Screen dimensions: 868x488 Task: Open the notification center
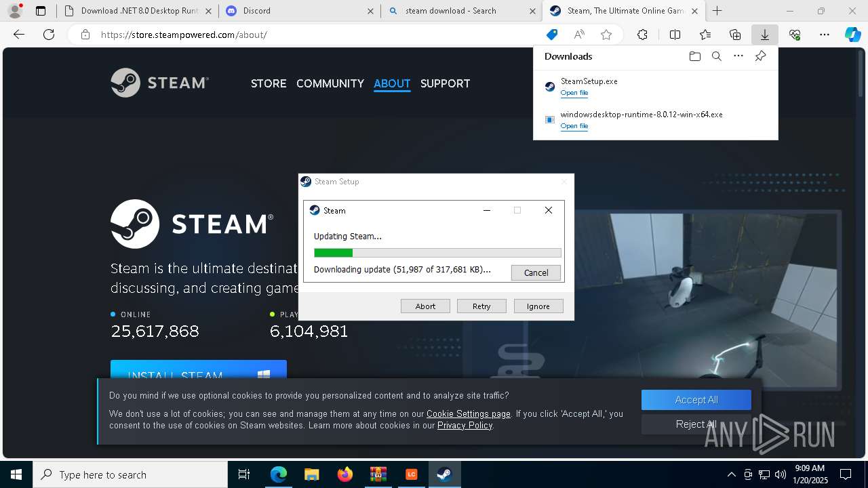(x=846, y=474)
